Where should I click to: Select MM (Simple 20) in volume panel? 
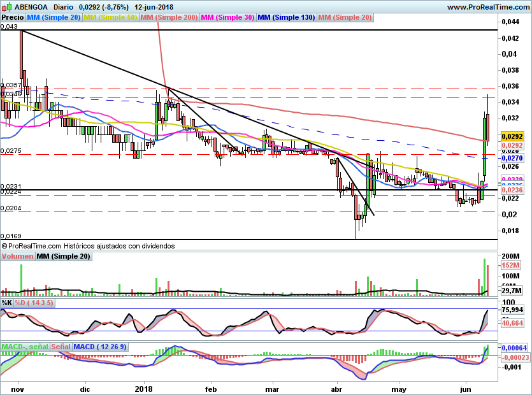63,256
